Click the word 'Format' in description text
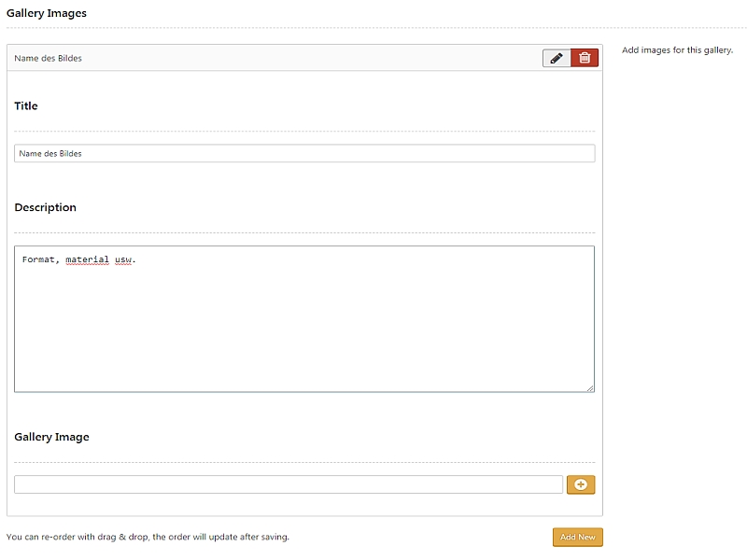Viewport: 747px width, 560px height. coord(38,259)
